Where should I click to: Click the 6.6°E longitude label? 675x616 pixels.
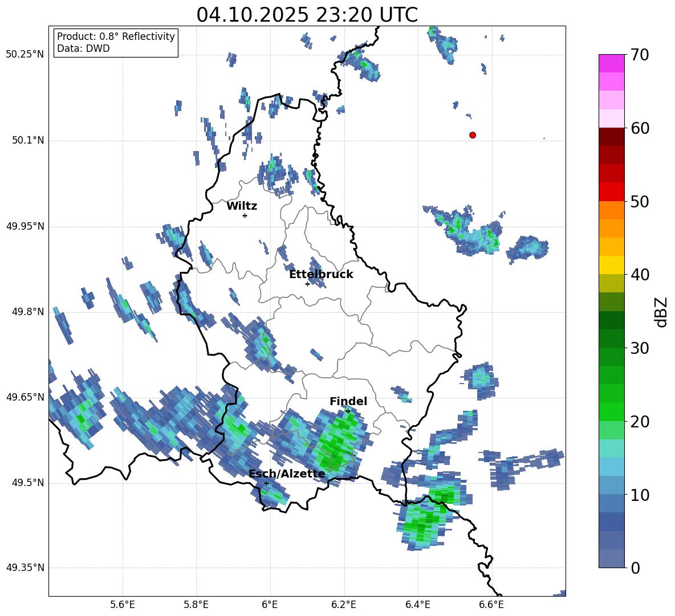coord(491,605)
